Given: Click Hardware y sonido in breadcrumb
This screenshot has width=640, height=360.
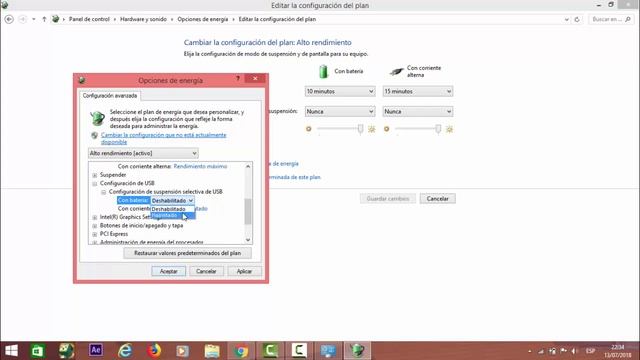Looking at the screenshot, I should (x=143, y=19).
